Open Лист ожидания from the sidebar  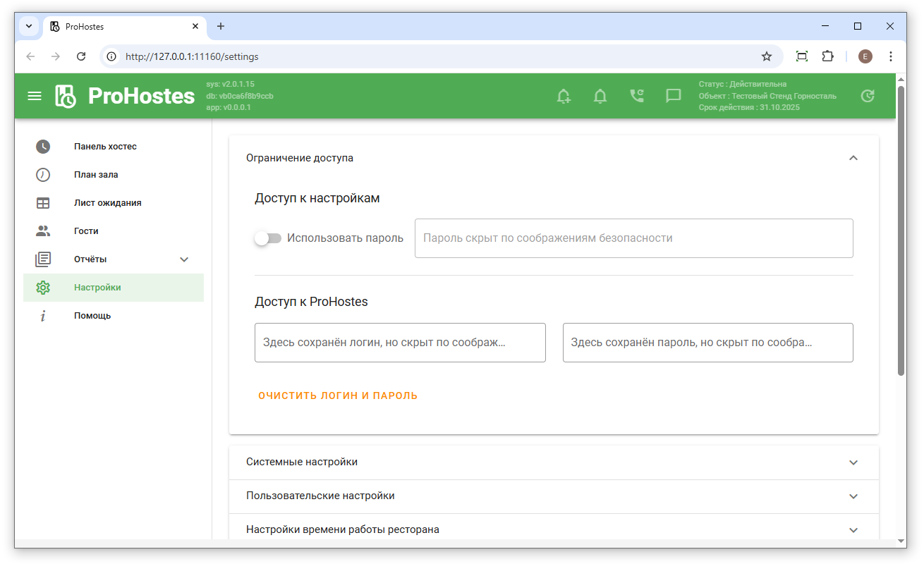click(x=107, y=203)
